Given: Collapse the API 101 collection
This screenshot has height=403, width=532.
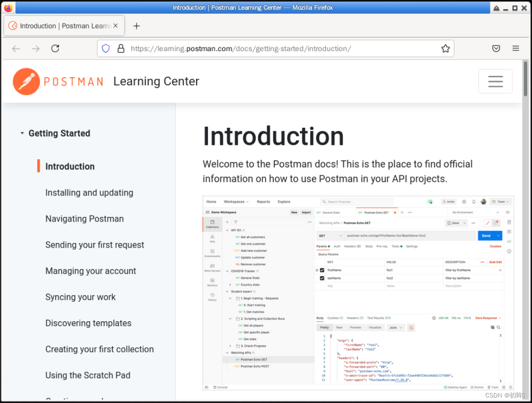Looking at the screenshot, I should click(227, 231).
